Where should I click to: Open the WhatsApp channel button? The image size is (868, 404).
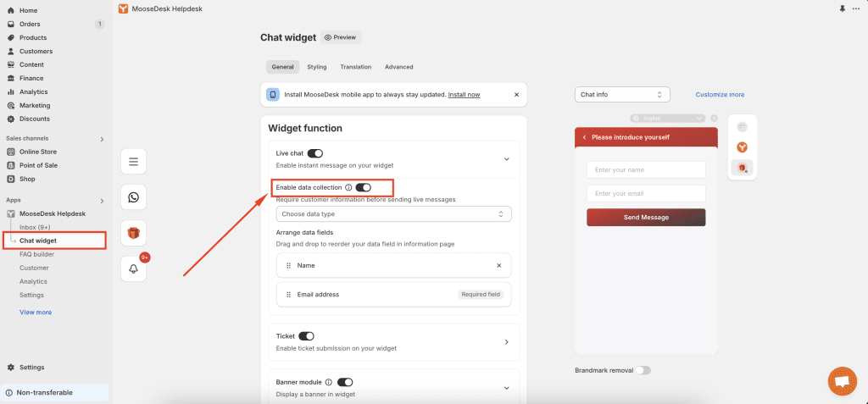coord(133,197)
